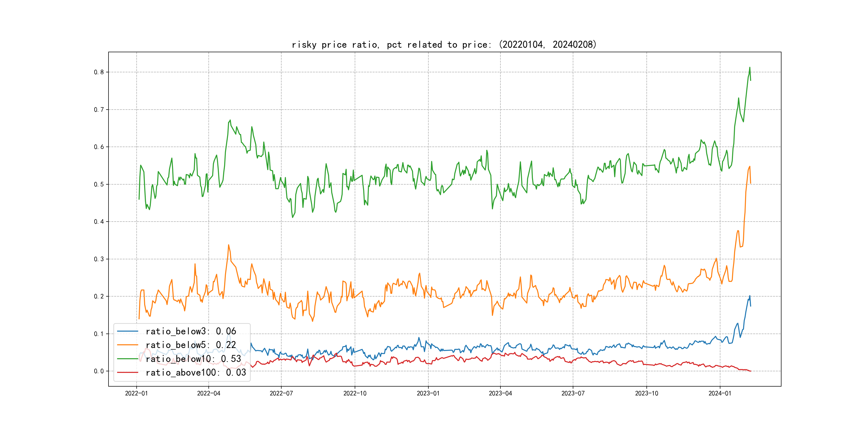Image resolution: width=868 pixels, height=434 pixels.
Task: Click the green line's final peak above 0.8
Action: [x=750, y=68]
